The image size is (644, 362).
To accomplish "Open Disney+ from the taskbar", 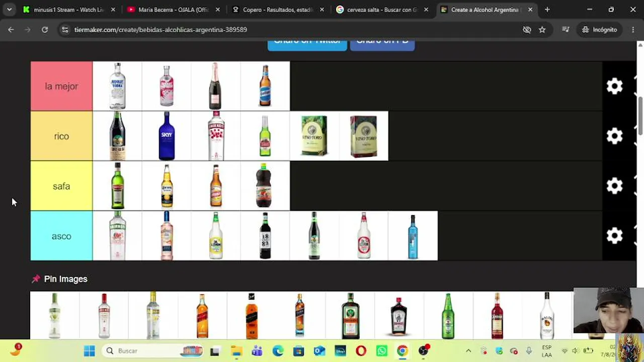I will click(340, 350).
